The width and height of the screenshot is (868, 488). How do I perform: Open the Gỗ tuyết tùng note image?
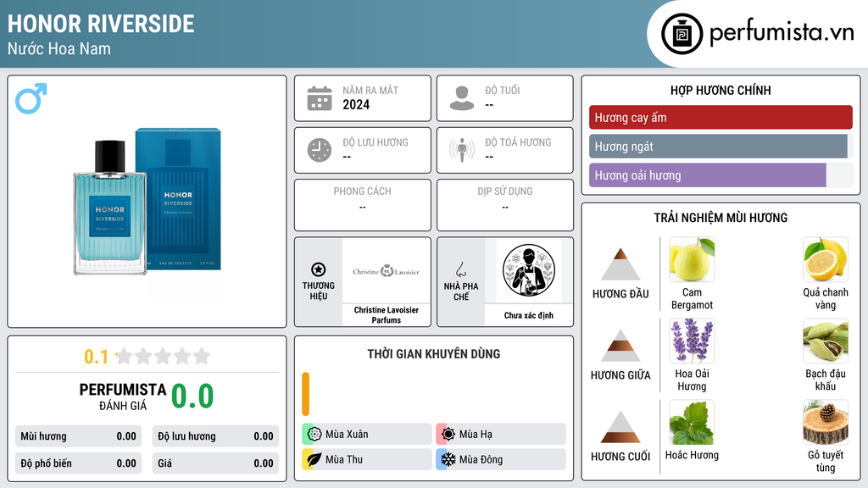(826, 422)
